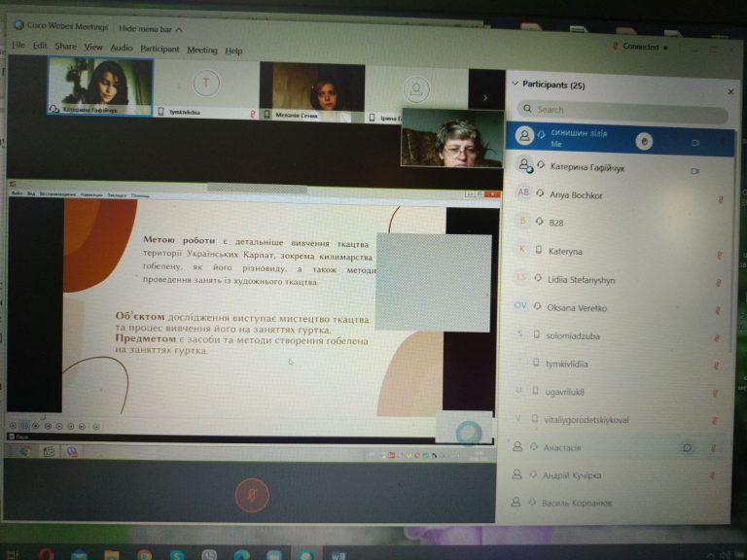Collapse the Participants panel chevron
This screenshot has height=560, width=747.
pos(515,84)
